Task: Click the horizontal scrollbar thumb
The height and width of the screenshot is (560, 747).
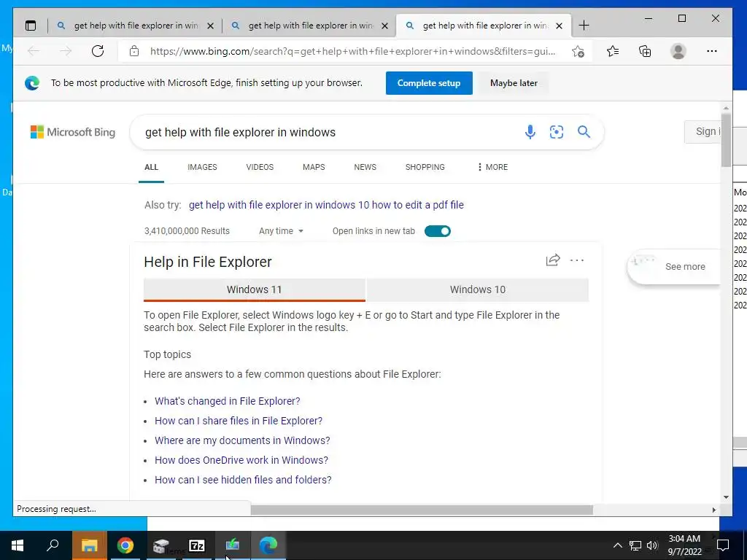Action: [x=422, y=510]
